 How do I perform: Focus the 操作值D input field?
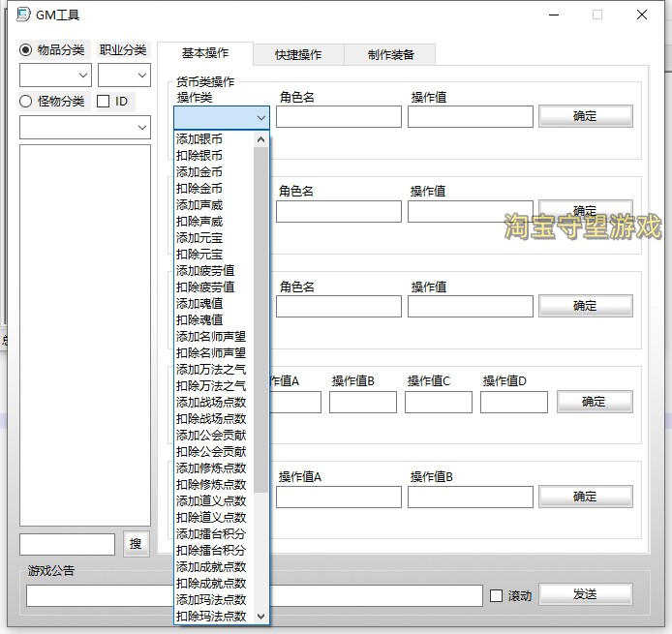pyautogui.click(x=514, y=402)
